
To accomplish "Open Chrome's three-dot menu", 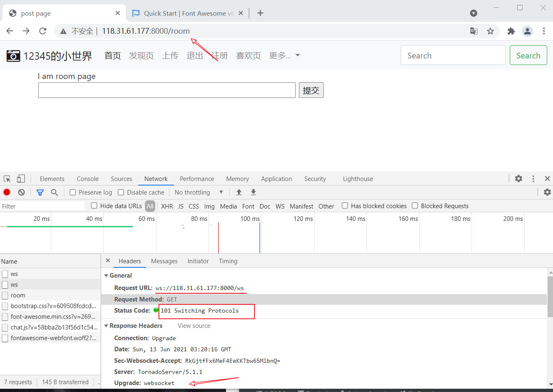I will (x=544, y=31).
